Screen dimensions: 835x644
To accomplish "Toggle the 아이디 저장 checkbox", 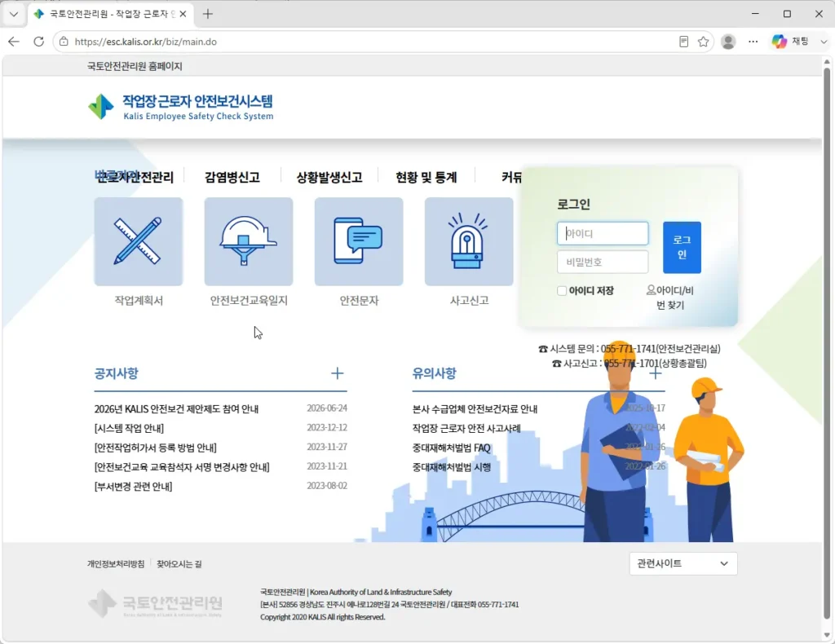I will (x=562, y=290).
